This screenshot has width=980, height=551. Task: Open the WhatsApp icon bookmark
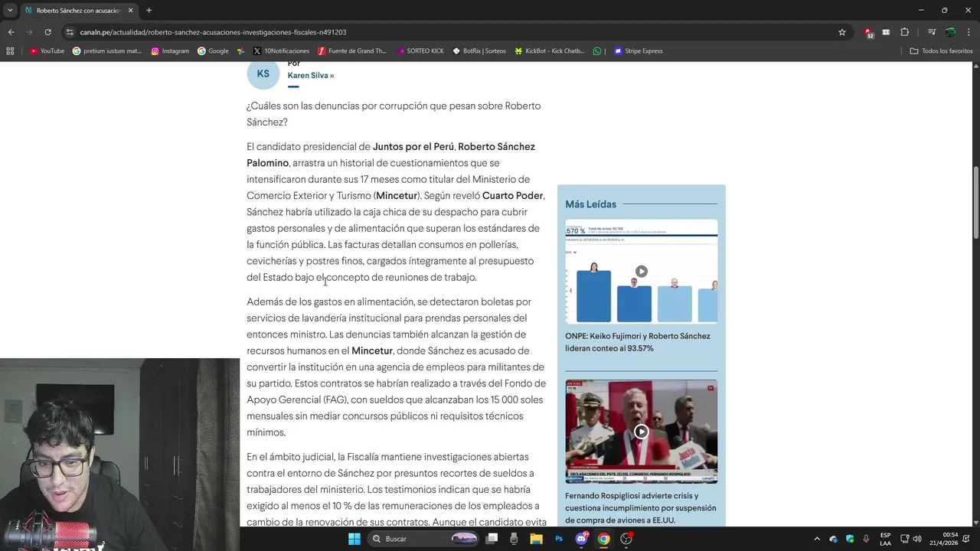[597, 51]
